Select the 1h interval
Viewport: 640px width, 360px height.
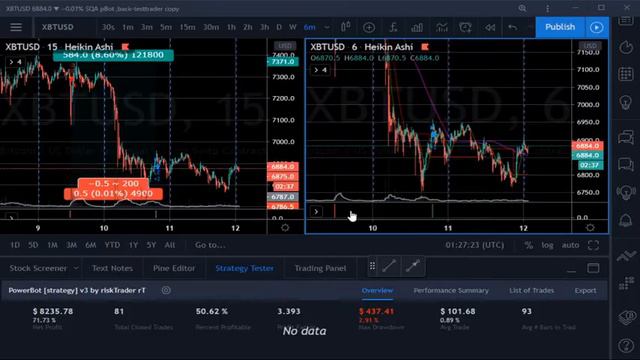point(231,27)
